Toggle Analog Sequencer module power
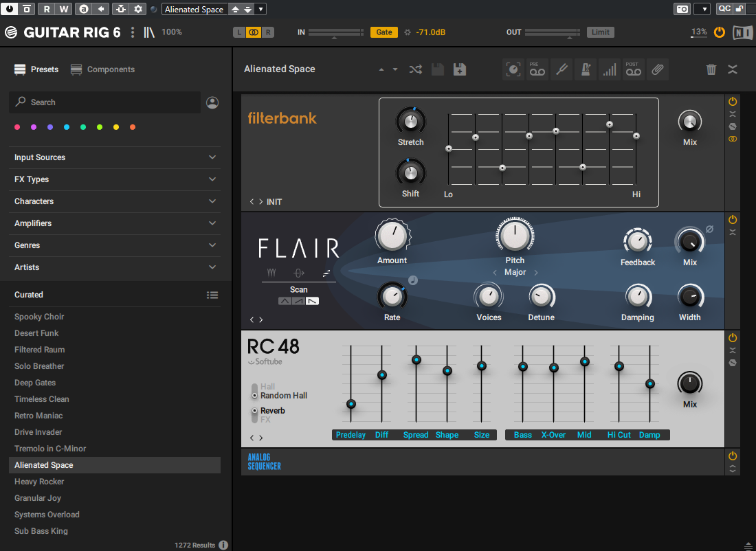This screenshot has width=756, height=551. point(733,456)
